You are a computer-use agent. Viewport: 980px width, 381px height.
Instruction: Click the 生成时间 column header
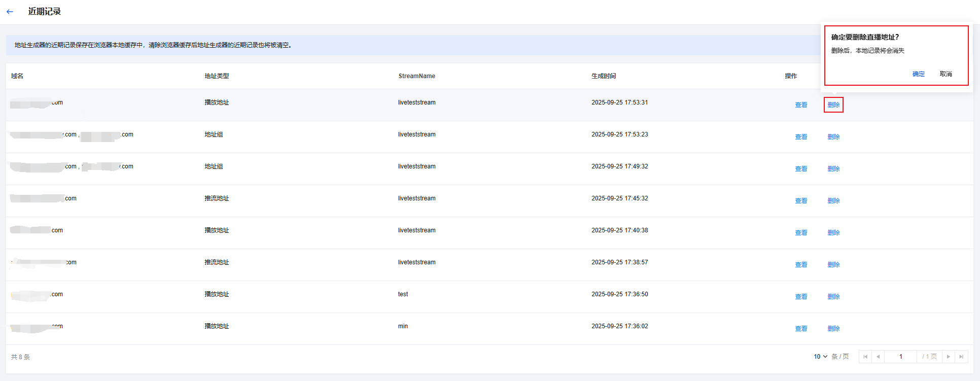point(604,76)
